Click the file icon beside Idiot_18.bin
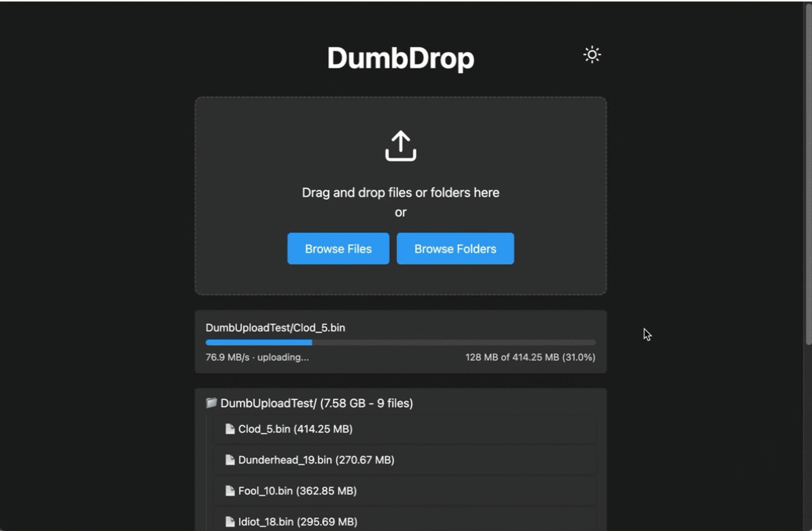Viewport: 812px width, 531px height. coord(230,521)
